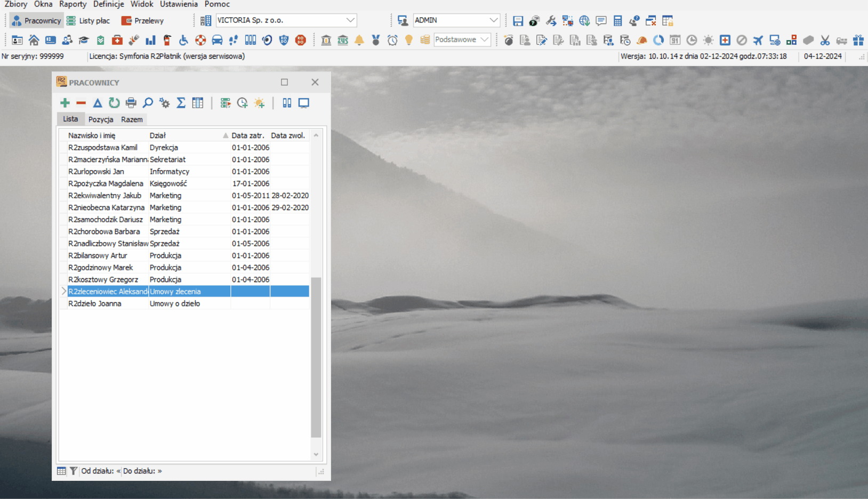Image resolution: width=868 pixels, height=499 pixels.
Task: Click the floppy disk save icon
Action: (518, 21)
